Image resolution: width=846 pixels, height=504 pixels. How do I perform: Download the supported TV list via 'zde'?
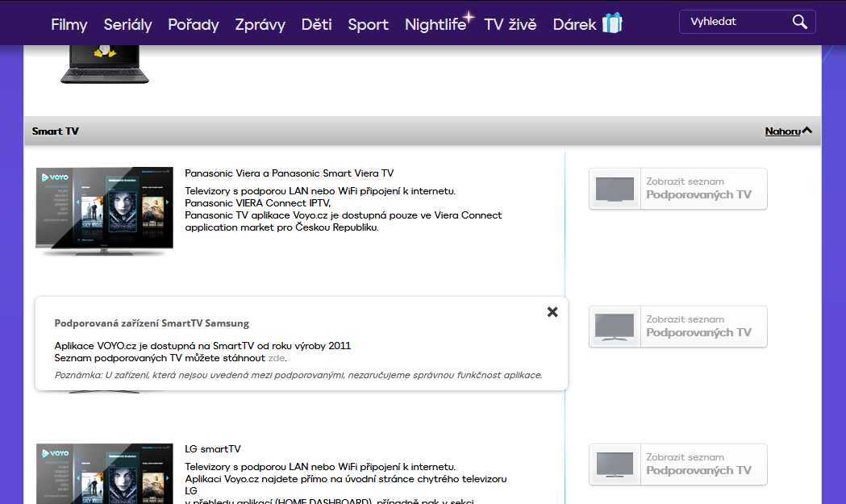point(277,358)
